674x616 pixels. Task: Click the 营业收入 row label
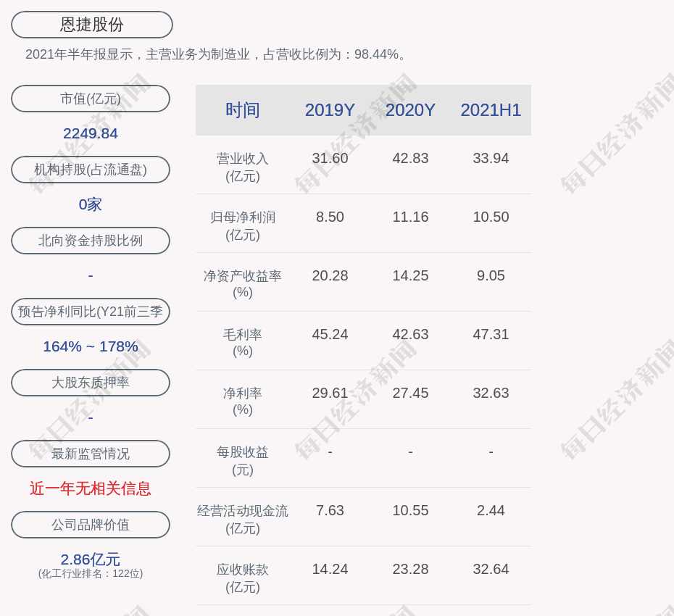[x=243, y=167]
